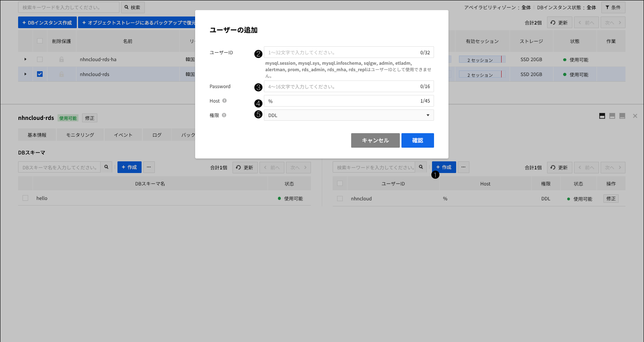Viewport: 644px width, 342px height.
Task: Refresh the DB schema list with 更新
Action: (x=245, y=167)
